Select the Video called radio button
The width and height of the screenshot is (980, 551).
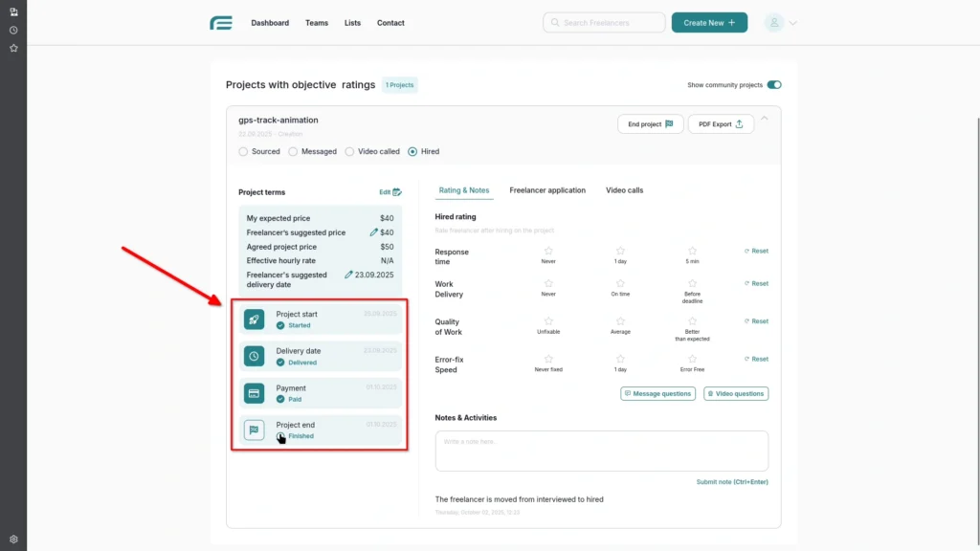[350, 151]
